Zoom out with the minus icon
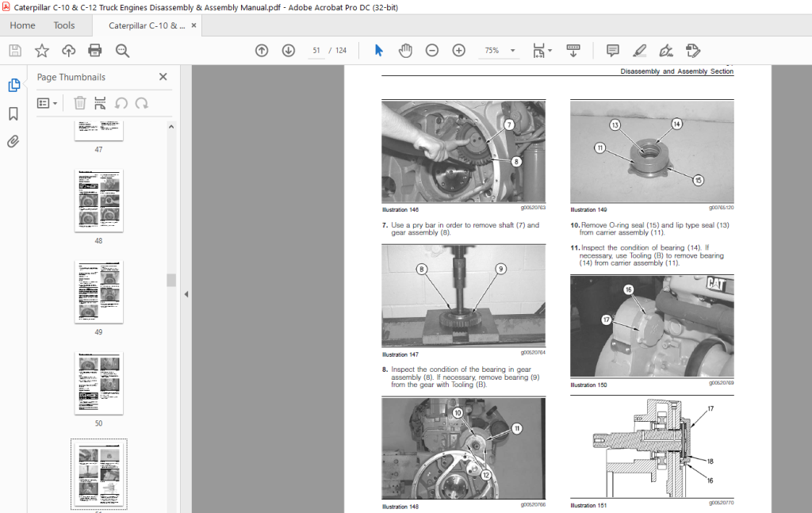Screen dimensions: 812x513 coord(432,50)
